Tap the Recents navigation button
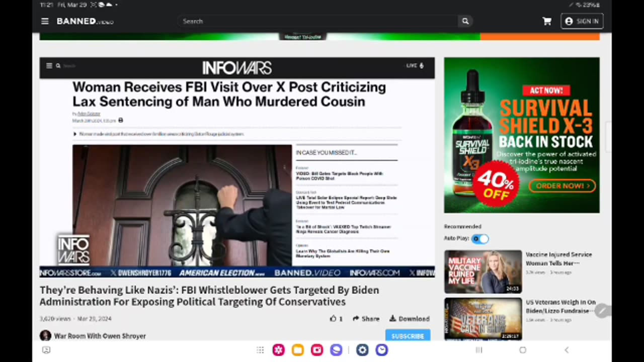The width and height of the screenshot is (644, 362). pos(479,350)
